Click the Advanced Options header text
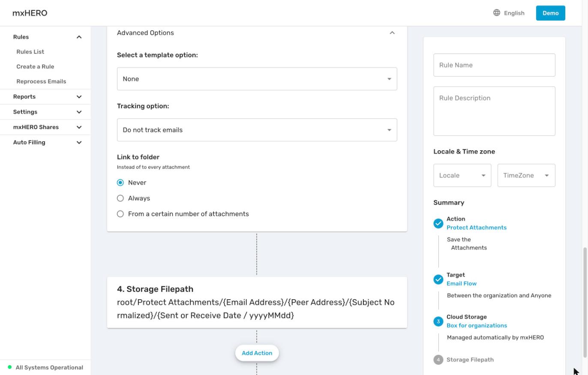This screenshot has height=375, width=588. coord(145,33)
